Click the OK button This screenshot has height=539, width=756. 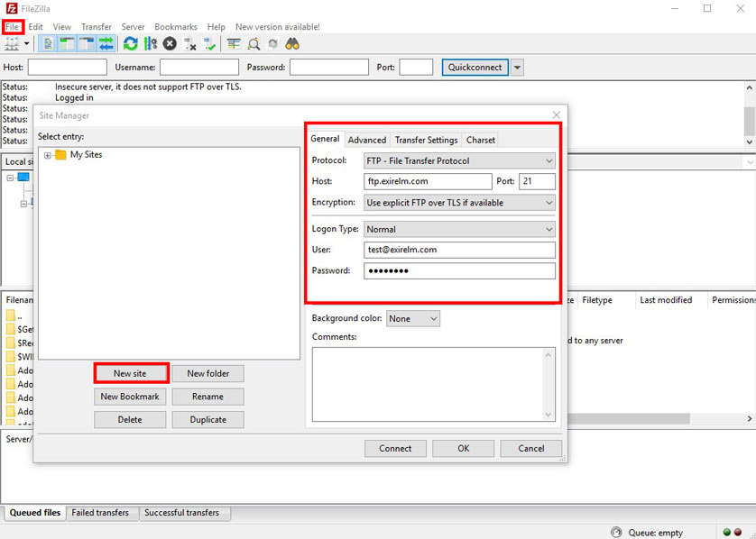pyautogui.click(x=464, y=449)
